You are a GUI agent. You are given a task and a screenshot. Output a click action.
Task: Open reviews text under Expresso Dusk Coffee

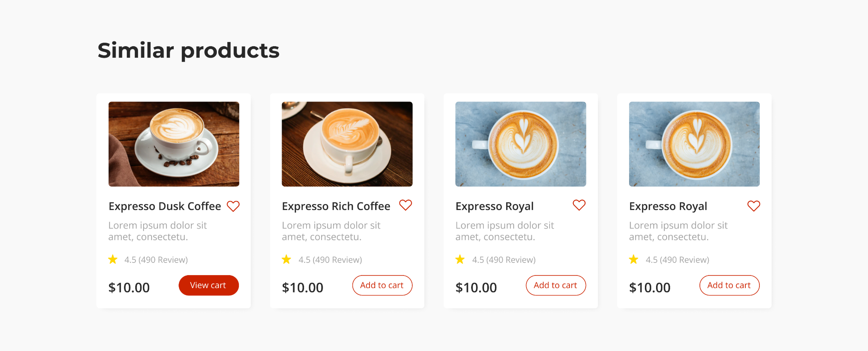[x=156, y=260]
